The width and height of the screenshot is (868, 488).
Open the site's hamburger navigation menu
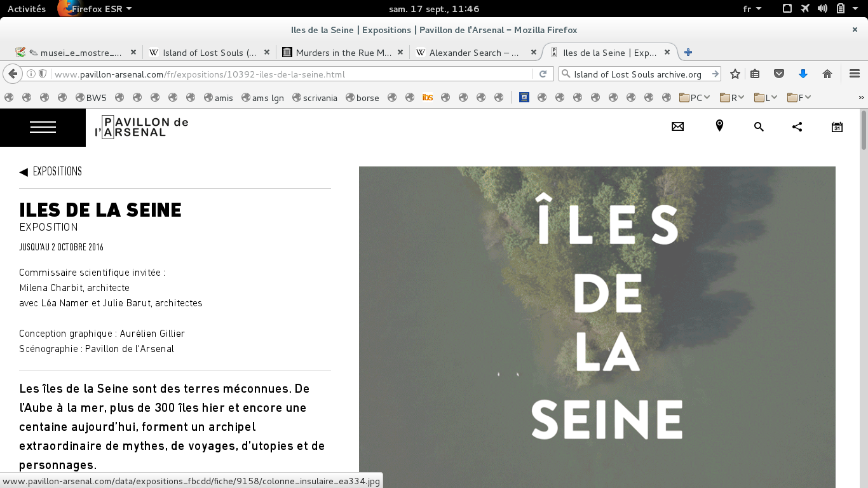click(43, 127)
